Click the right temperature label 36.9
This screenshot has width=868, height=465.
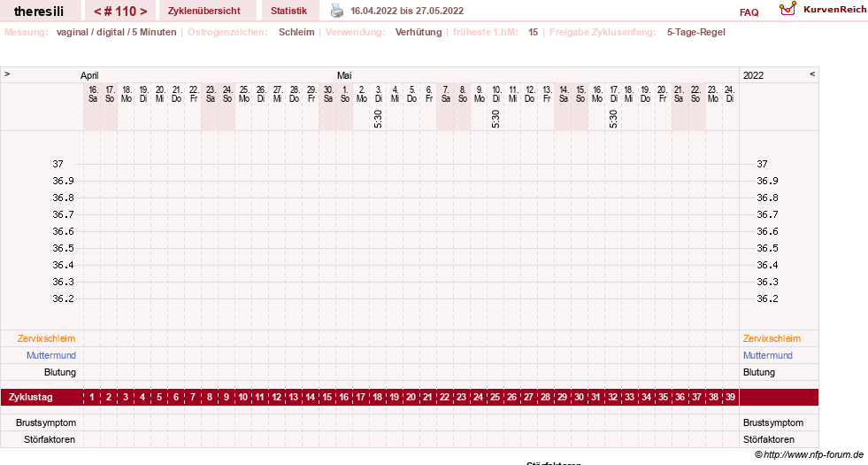pos(767,181)
